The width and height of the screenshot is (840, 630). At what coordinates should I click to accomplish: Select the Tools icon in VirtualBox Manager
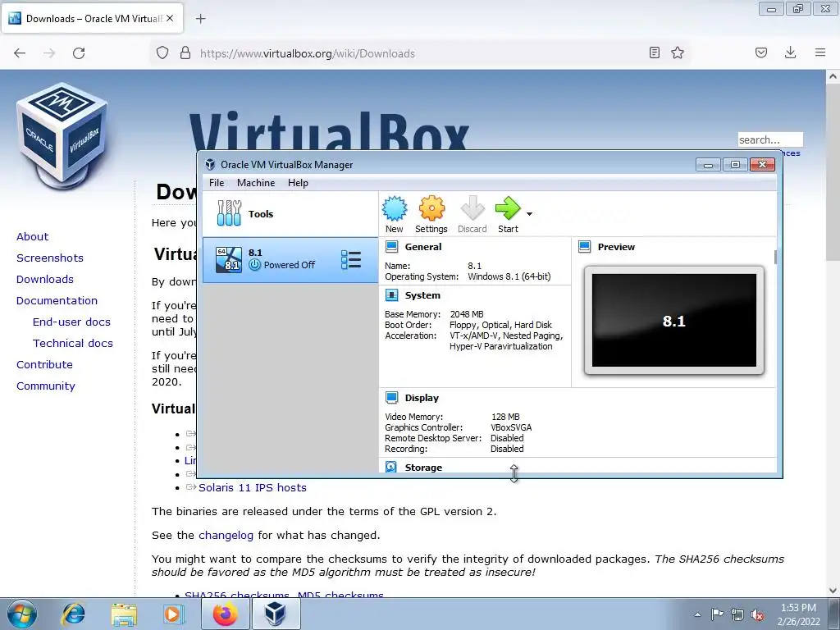(x=230, y=213)
